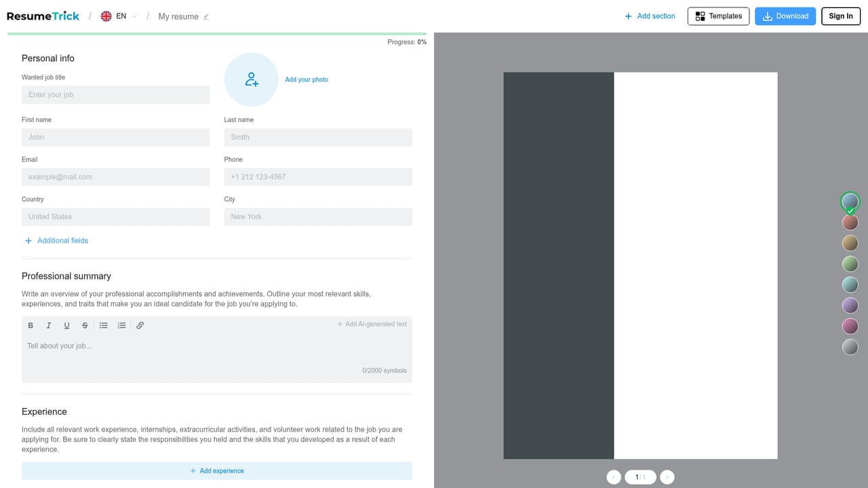Insert a bulleted list in summary

(x=104, y=325)
